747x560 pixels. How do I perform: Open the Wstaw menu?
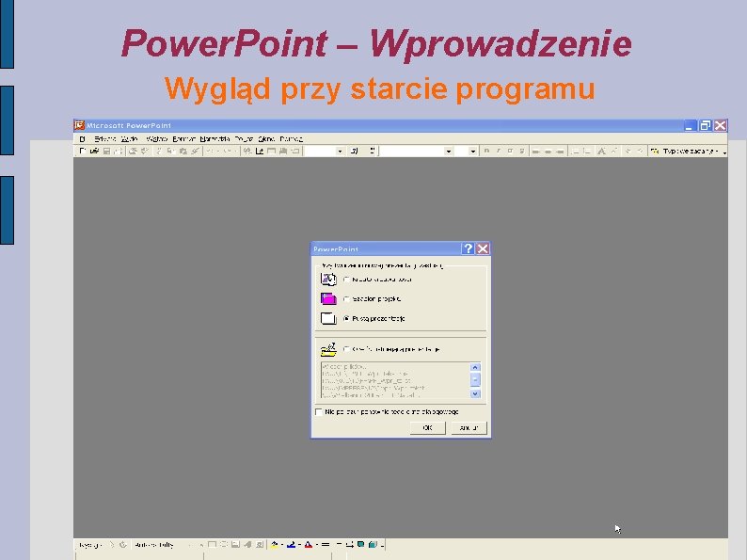point(157,138)
